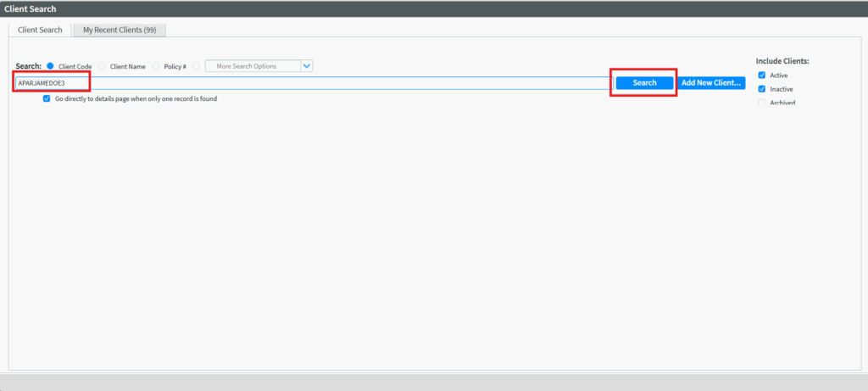Select radio button beside More Search Options
Viewport: 868px width, 391px height.
197,66
